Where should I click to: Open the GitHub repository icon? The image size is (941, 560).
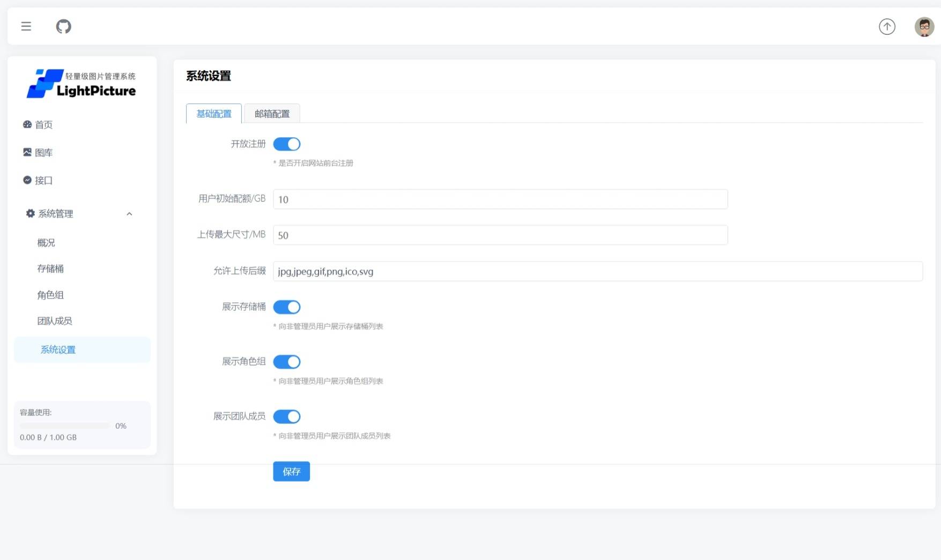(63, 26)
